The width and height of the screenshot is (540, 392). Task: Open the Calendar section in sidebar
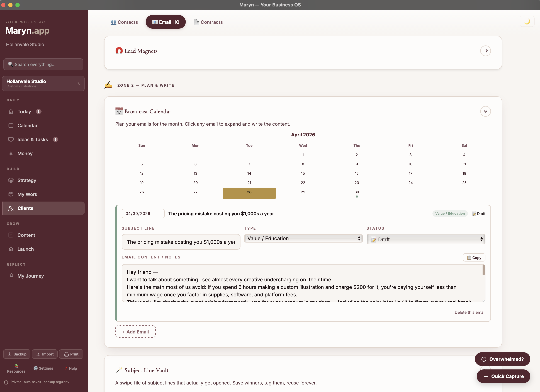click(x=27, y=125)
